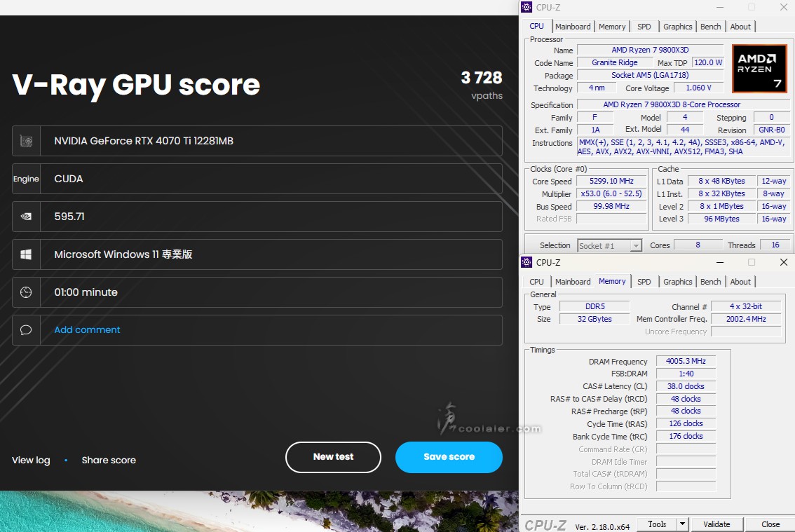Click the blue Save score button
This screenshot has width=795, height=532.
[449, 457]
